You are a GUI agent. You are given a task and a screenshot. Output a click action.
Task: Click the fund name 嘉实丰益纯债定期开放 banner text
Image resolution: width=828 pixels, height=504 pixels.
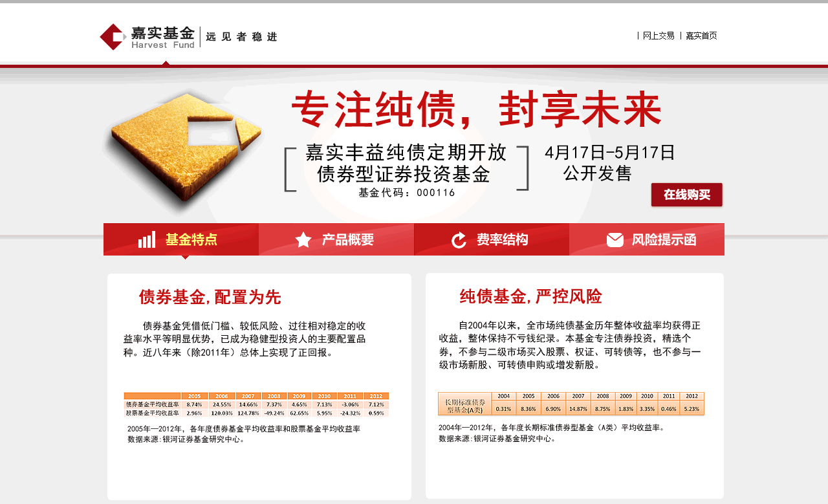point(406,153)
